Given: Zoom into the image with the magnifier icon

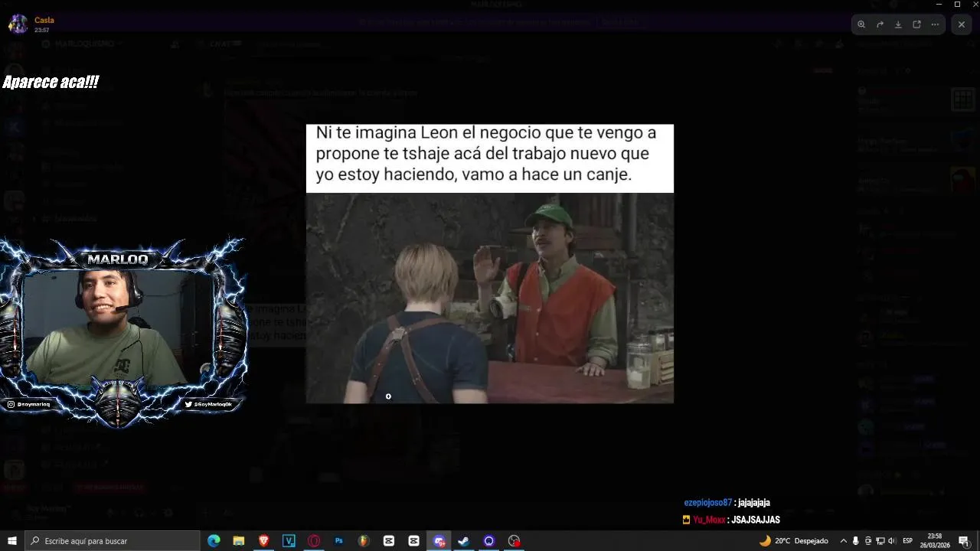Looking at the screenshot, I should pyautogui.click(x=861, y=24).
